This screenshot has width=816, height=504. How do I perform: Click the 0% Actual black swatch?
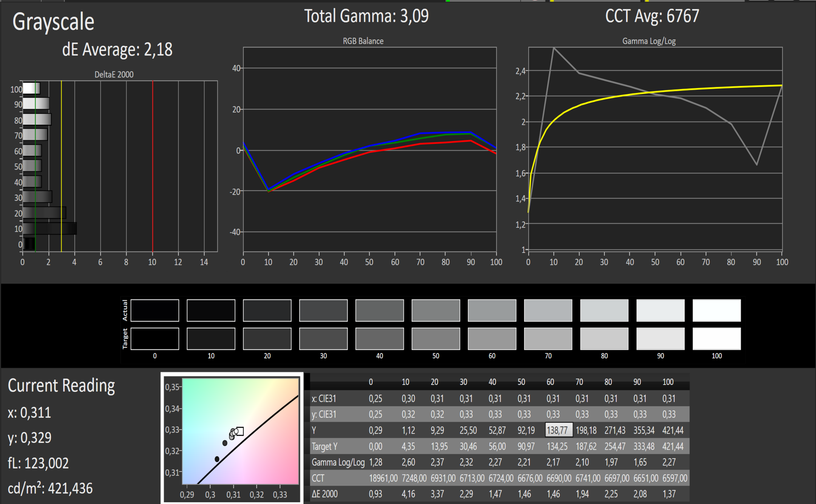[x=155, y=310]
